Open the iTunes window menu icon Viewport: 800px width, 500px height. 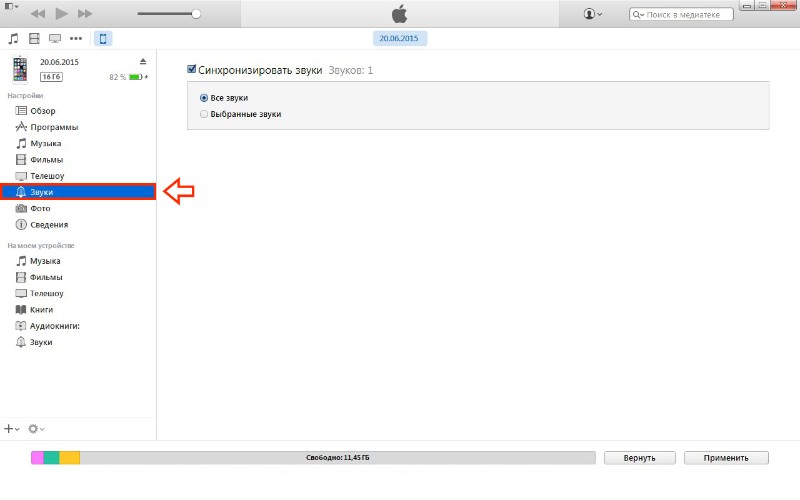click(x=11, y=6)
